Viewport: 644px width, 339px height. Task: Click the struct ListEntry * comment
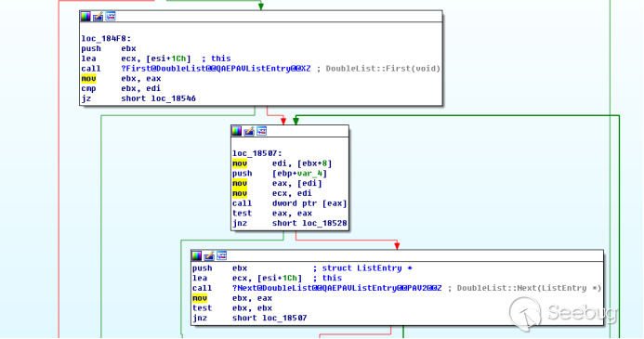(x=367, y=268)
